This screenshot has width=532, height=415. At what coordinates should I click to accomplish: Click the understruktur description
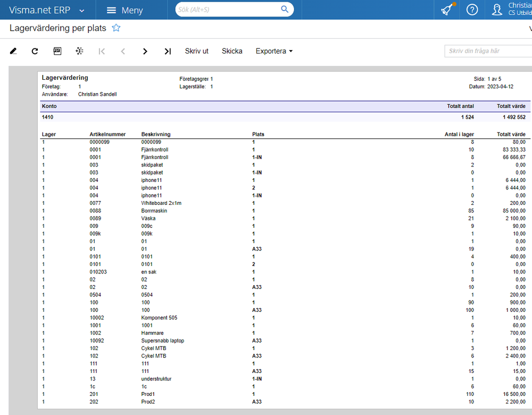pos(156,379)
